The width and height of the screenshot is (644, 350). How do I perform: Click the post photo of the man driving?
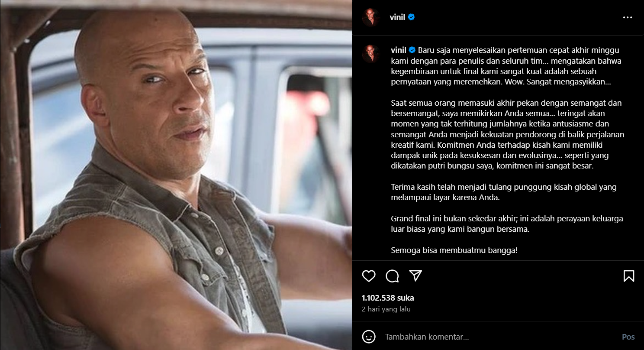[176, 175]
